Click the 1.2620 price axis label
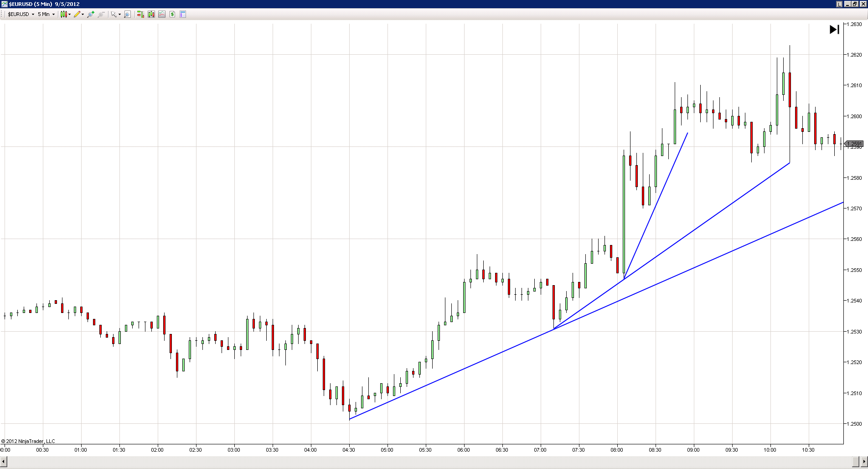The image size is (868, 469). [855, 55]
